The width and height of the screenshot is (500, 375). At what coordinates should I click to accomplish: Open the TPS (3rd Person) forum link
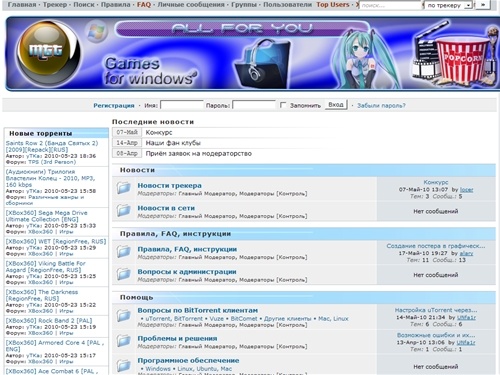[52, 162]
